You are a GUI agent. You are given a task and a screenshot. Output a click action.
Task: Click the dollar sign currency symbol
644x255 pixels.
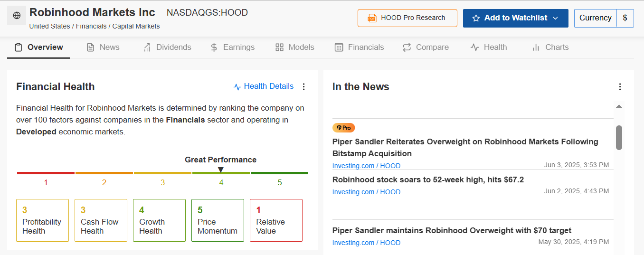[625, 18]
